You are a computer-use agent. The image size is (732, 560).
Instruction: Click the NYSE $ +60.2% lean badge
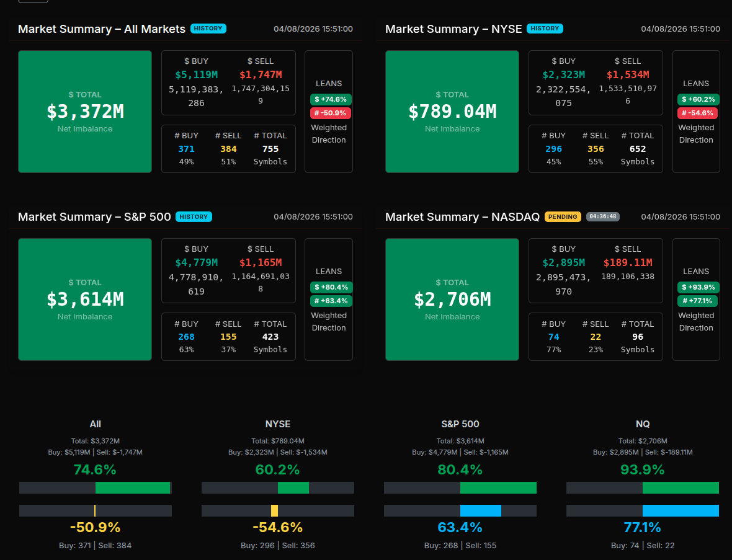pos(698,99)
